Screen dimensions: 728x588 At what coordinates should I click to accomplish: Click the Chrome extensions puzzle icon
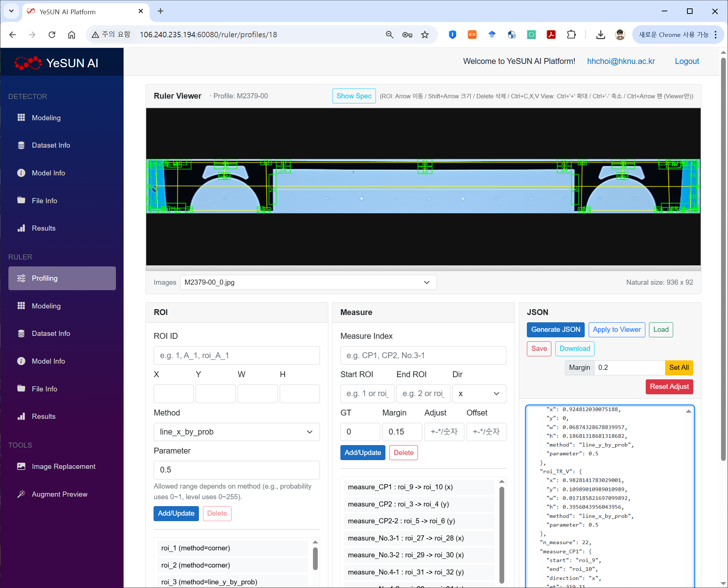(571, 35)
